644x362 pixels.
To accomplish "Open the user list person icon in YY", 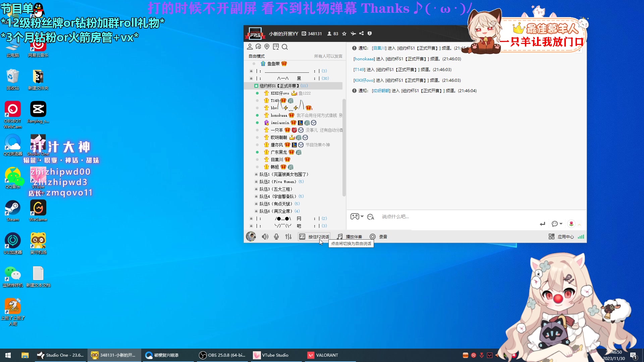I will pos(250,47).
